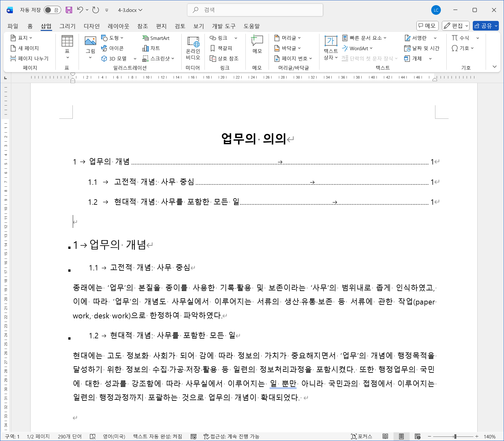Click the LC account avatar
This screenshot has width=504, height=441.
coord(436,10)
